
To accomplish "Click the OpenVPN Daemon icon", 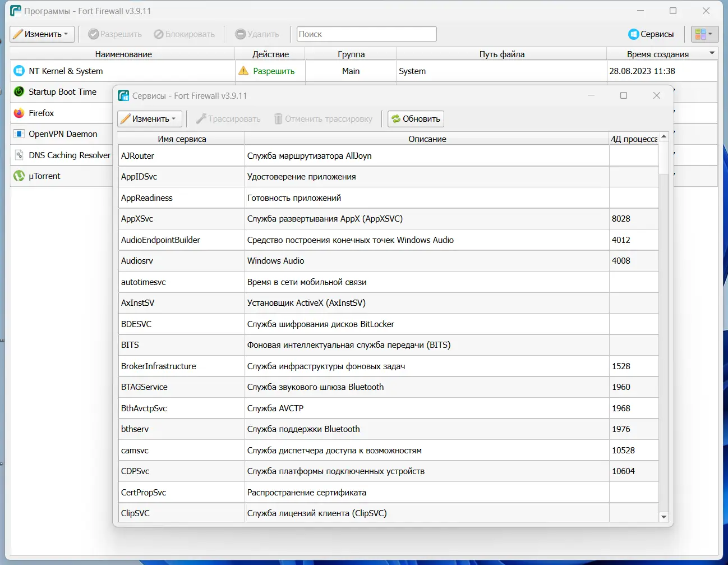I will [19, 134].
